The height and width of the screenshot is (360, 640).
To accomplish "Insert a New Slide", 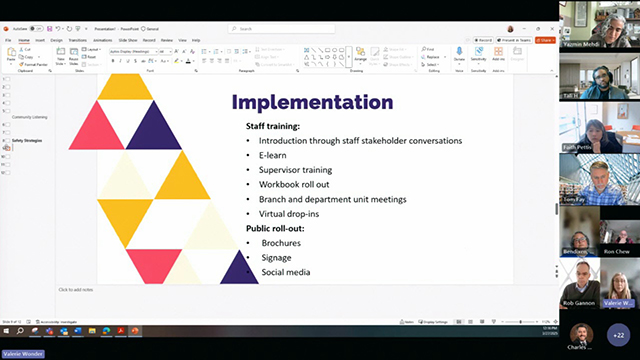I will [x=60, y=56].
